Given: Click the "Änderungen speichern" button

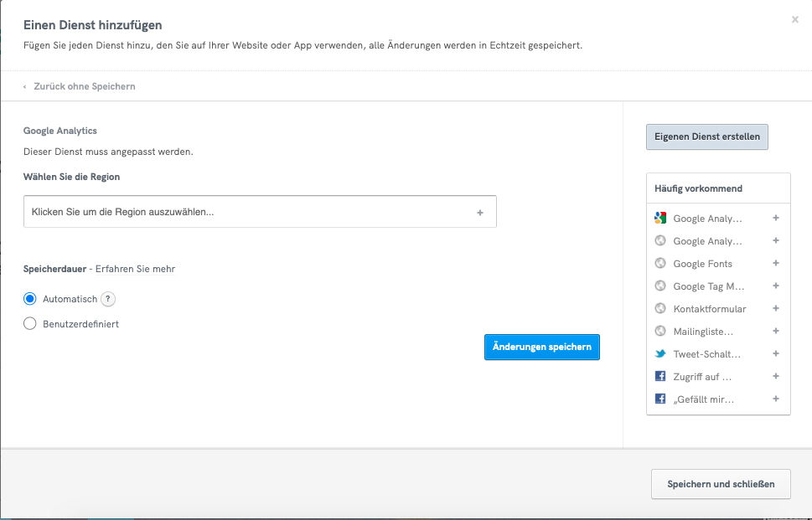Looking at the screenshot, I should (541, 347).
